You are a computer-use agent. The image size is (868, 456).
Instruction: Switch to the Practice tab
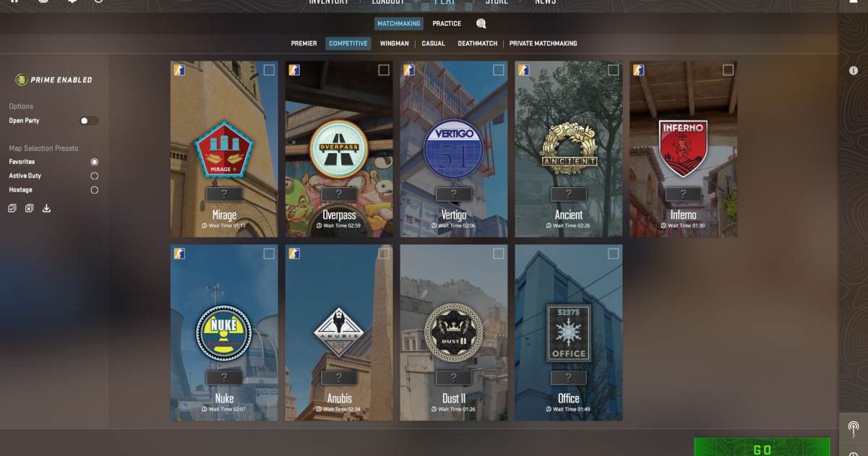pos(447,24)
